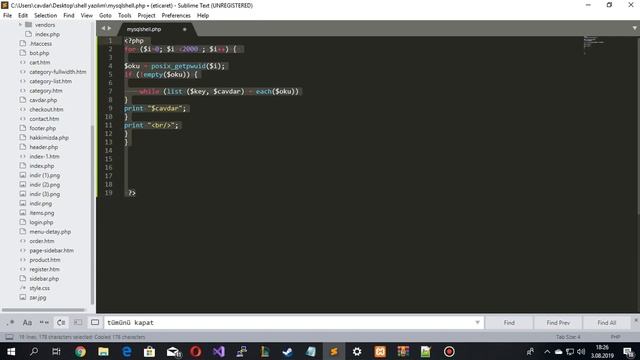The image size is (640, 360).
Task: Open index-1.htm in sidebar
Action: point(44,156)
